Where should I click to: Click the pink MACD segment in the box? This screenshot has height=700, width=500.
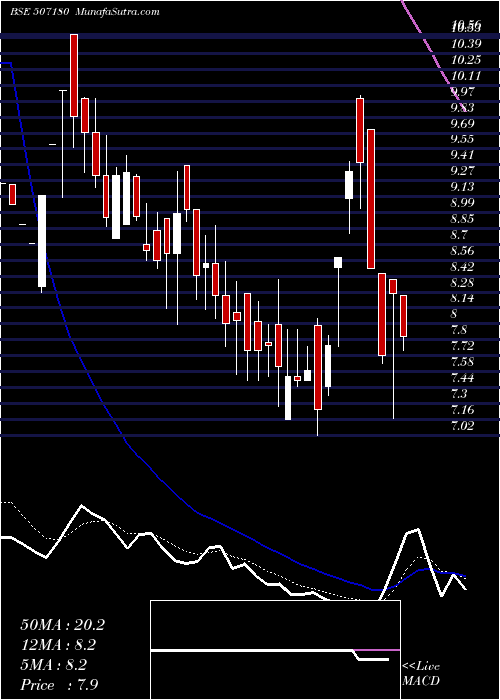tap(376, 650)
